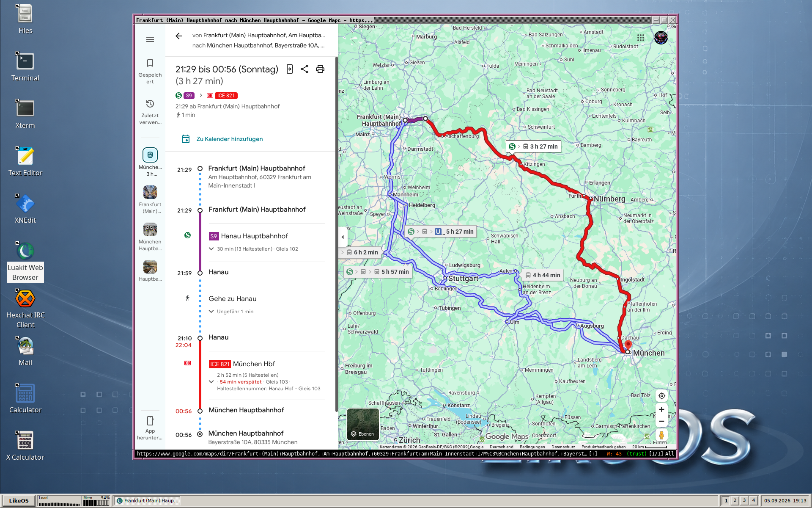Click the share route icon

(x=304, y=69)
